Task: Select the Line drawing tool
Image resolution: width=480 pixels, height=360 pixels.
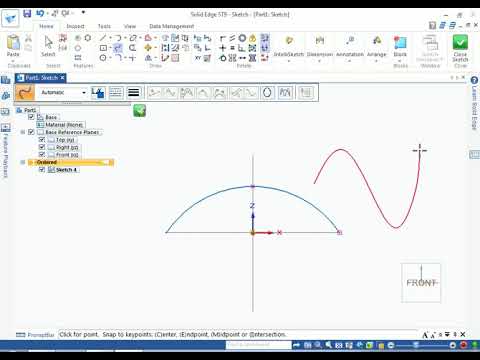Action: point(103,38)
